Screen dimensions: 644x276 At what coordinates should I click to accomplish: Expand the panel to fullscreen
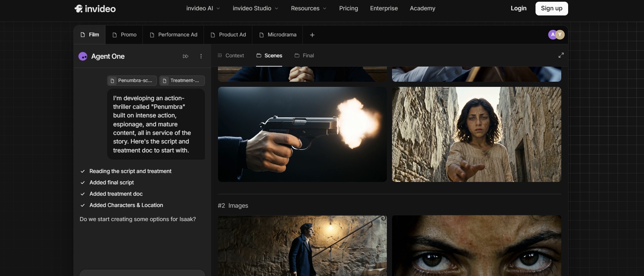(561, 55)
